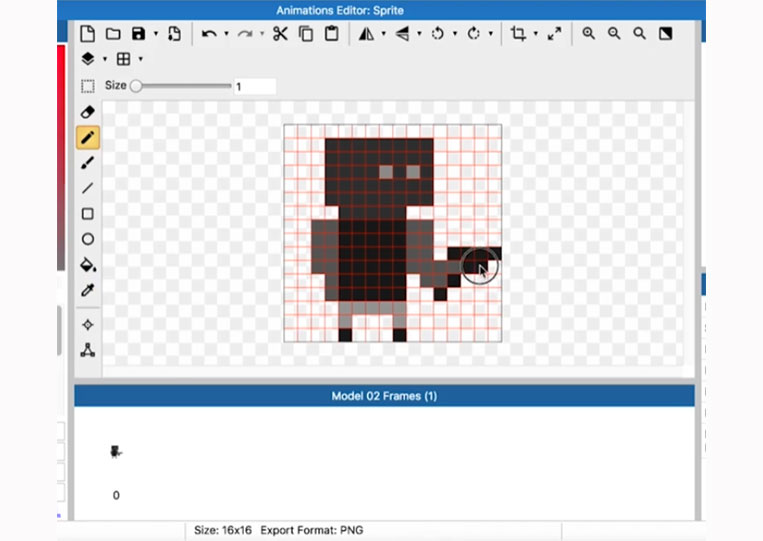
Task: Expand the Undo history dropdown arrow
Action: (226, 34)
